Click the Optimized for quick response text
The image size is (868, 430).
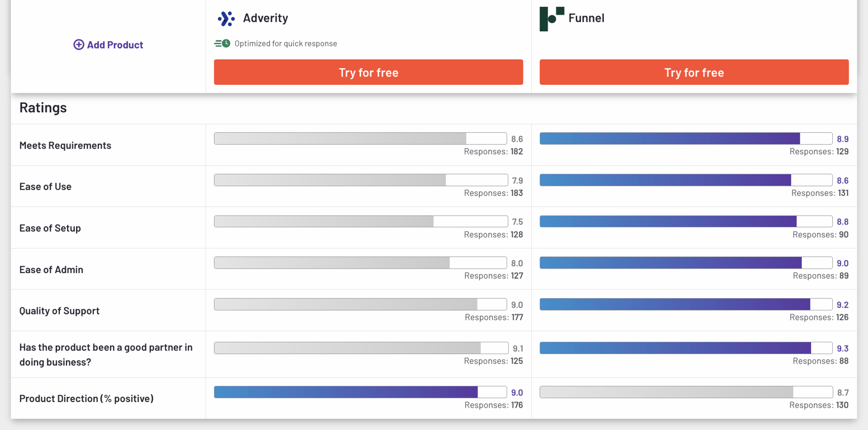point(285,44)
